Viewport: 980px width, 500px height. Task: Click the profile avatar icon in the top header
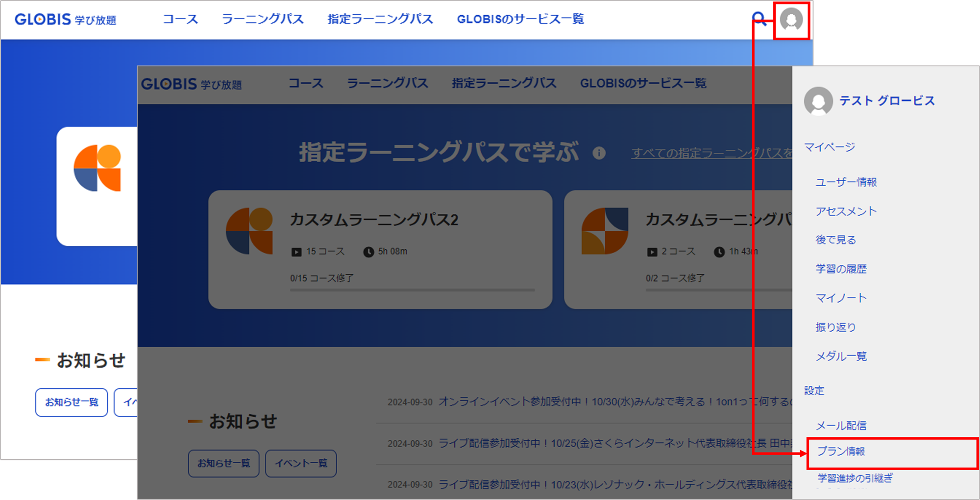click(791, 20)
